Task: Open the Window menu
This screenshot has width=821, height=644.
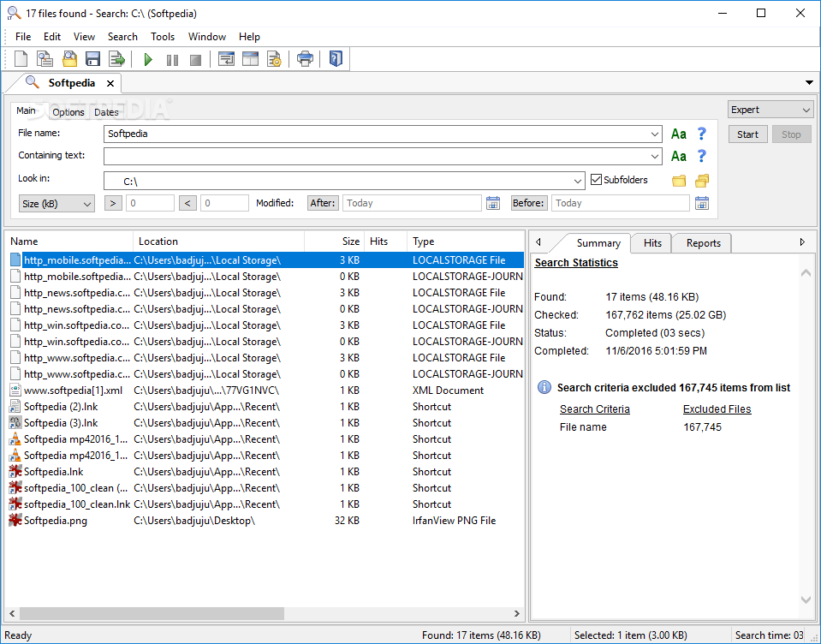Action: click(207, 37)
